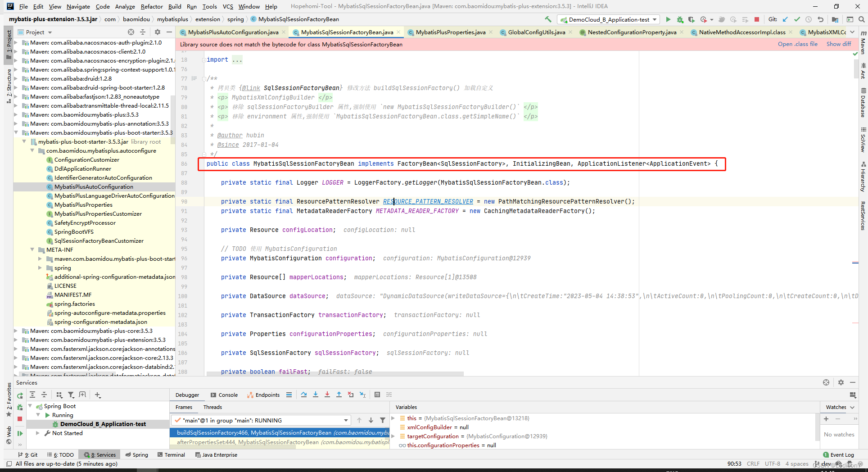The image size is (868, 472).
Task: Open Evaluate Expression calculator icon
Action: tap(377, 395)
